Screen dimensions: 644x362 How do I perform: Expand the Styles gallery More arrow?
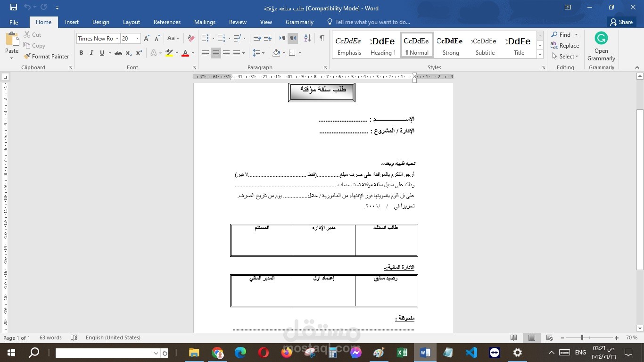pyautogui.click(x=540, y=55)
